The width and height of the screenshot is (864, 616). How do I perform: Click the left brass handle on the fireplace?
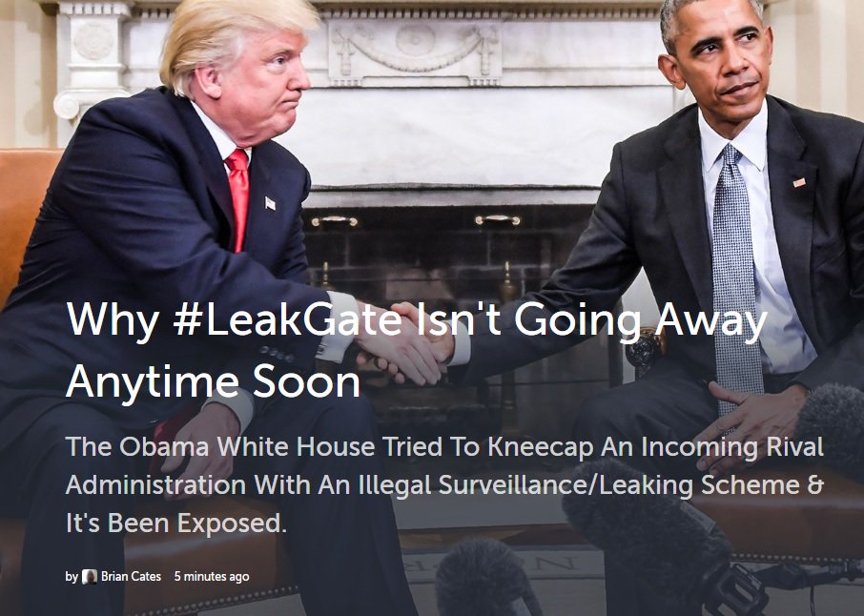click(334, 221)
